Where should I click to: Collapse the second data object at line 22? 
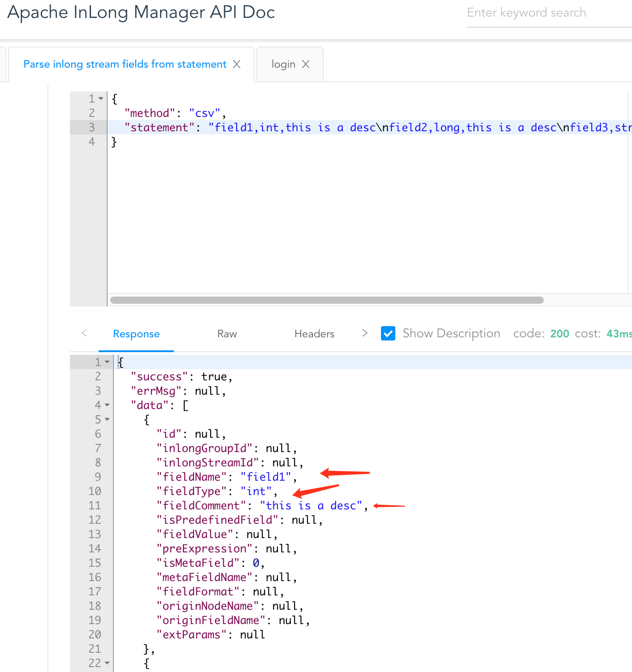click(x=107, y=663)
